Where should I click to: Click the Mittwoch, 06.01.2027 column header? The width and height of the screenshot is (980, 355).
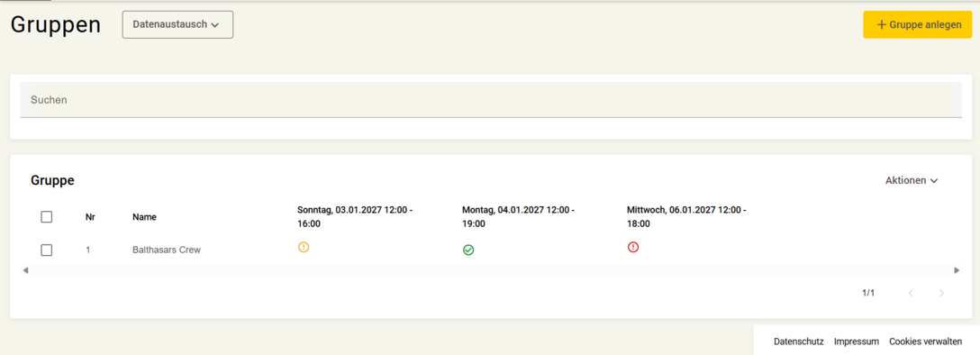(686, 217)
